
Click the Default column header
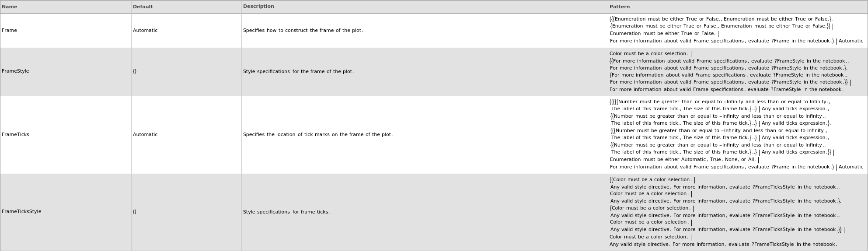(143, 7)
